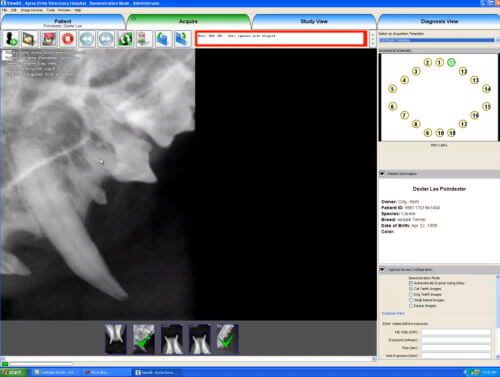Enable Dog Teeth Images option

tap(411, 294)
